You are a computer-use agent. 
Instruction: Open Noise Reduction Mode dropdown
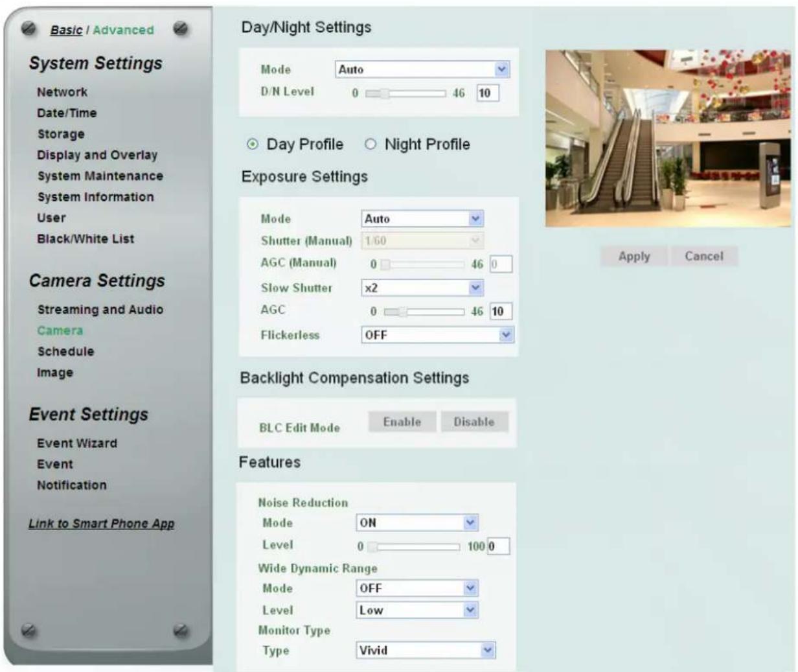(x=417, y=522)
